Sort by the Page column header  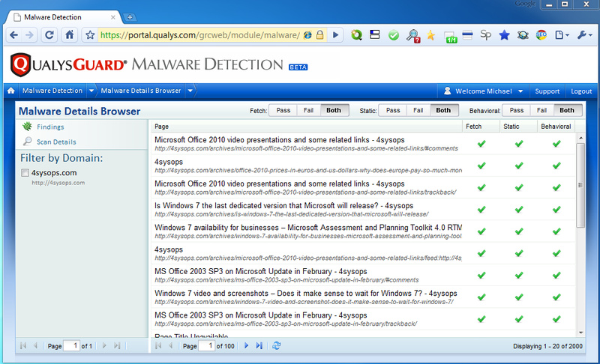(306, 127)
